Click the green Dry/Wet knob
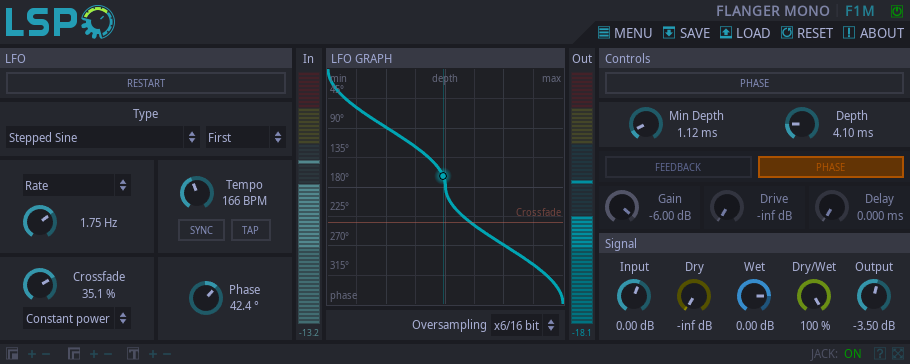The width and height of the screenshot is (910, 364). 814,295
